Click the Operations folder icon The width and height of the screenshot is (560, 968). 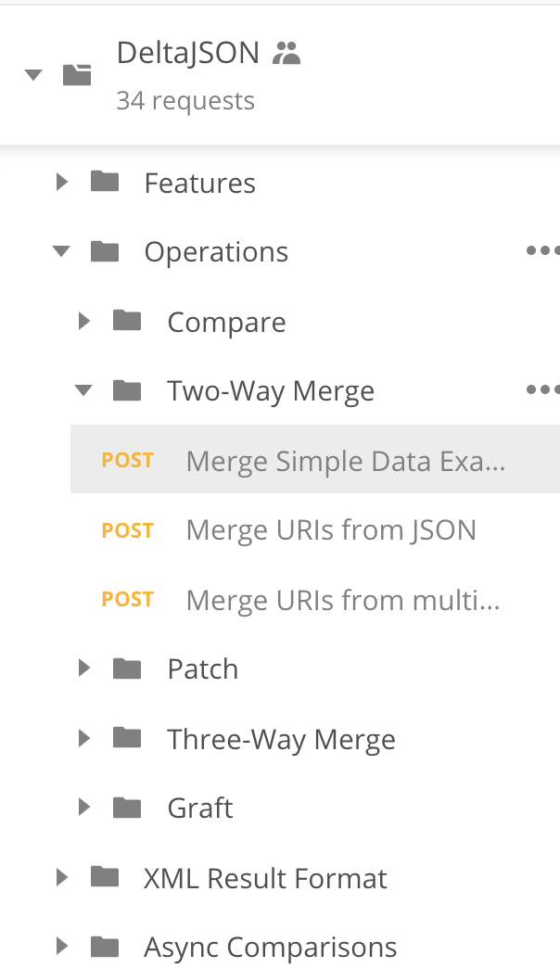pos(105,251)
